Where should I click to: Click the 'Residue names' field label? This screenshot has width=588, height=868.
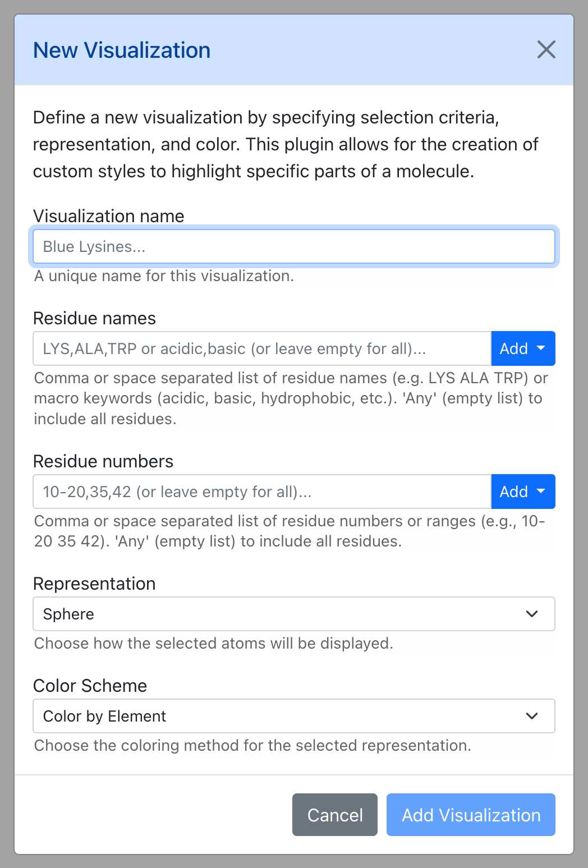click(94, 318)
